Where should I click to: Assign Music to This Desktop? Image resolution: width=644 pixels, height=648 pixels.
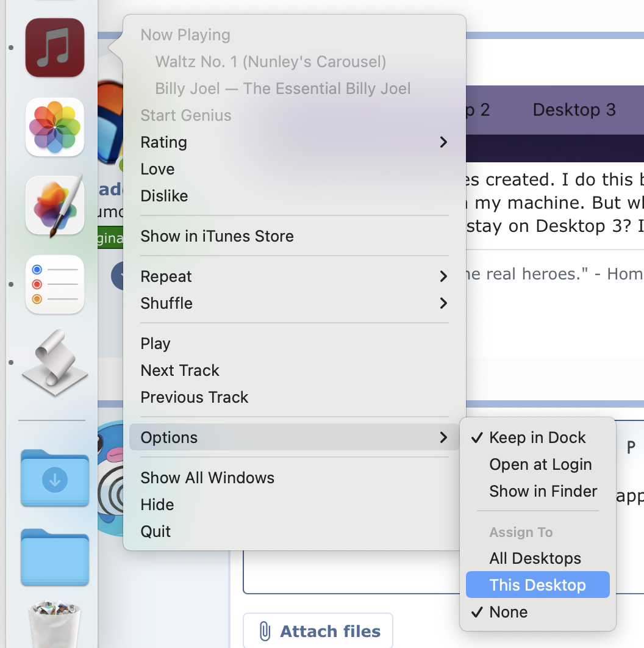coord(537,585)
